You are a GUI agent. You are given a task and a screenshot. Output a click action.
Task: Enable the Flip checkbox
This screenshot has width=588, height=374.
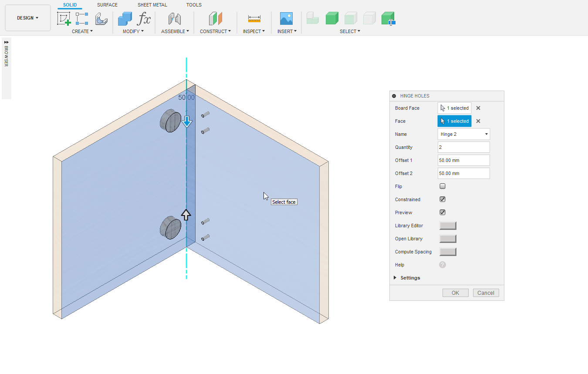click(x=443, y=186)
